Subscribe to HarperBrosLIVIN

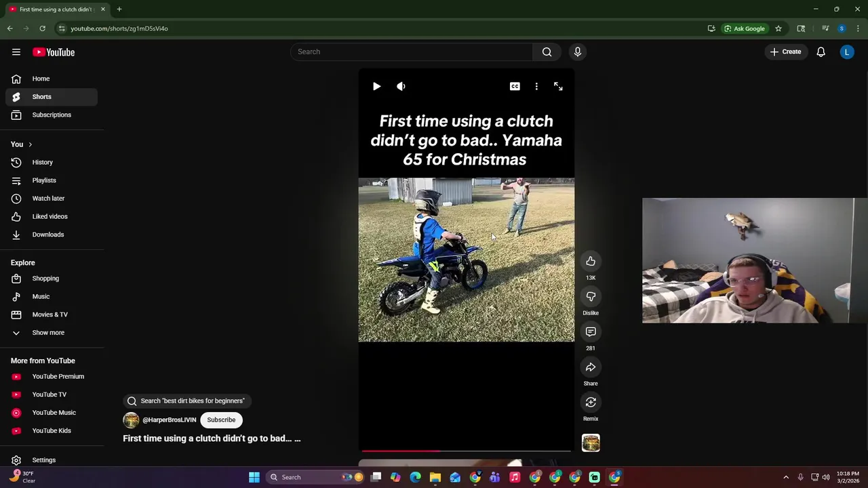pyautogui.click(x=221, y=420)
